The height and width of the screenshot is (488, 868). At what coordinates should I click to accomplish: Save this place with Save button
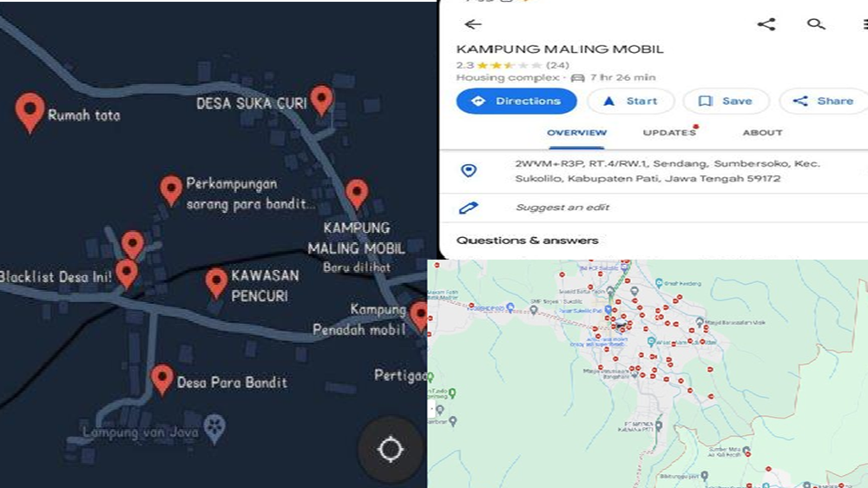pos(726,101)
